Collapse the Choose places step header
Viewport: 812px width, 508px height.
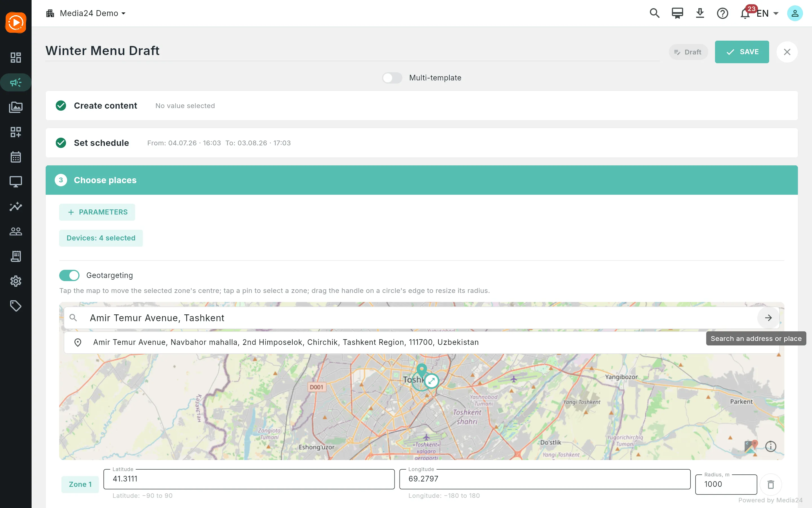tap(422, 180)
